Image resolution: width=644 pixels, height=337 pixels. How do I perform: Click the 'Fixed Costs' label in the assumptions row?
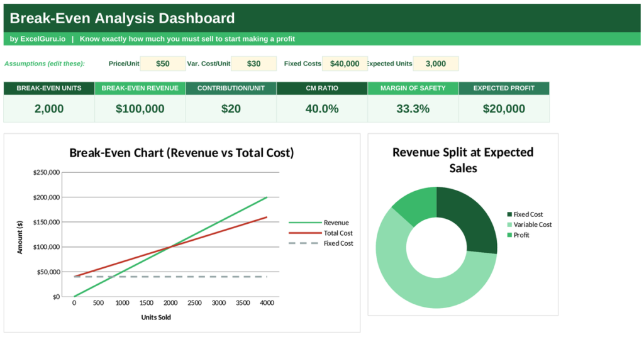tap(303, 64)
